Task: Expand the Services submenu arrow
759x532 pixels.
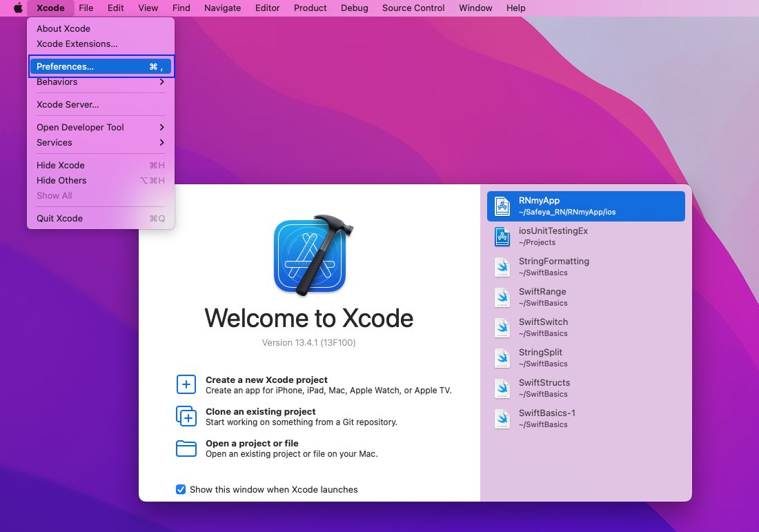Action: pyautogui.click(x=161, y=142)
